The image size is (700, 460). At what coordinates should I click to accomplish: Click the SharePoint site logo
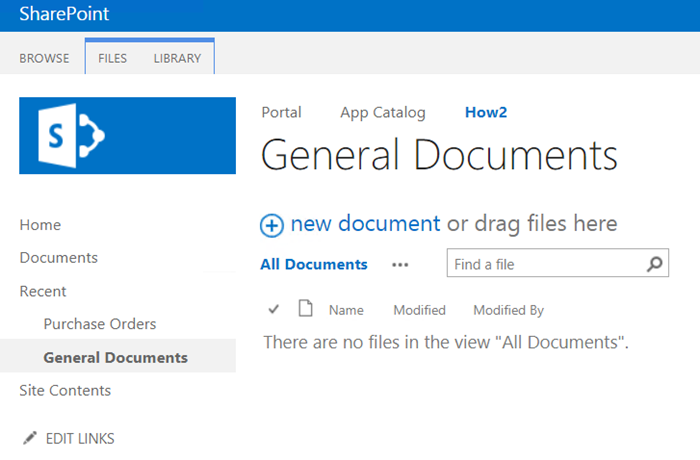tap(127, 135)
